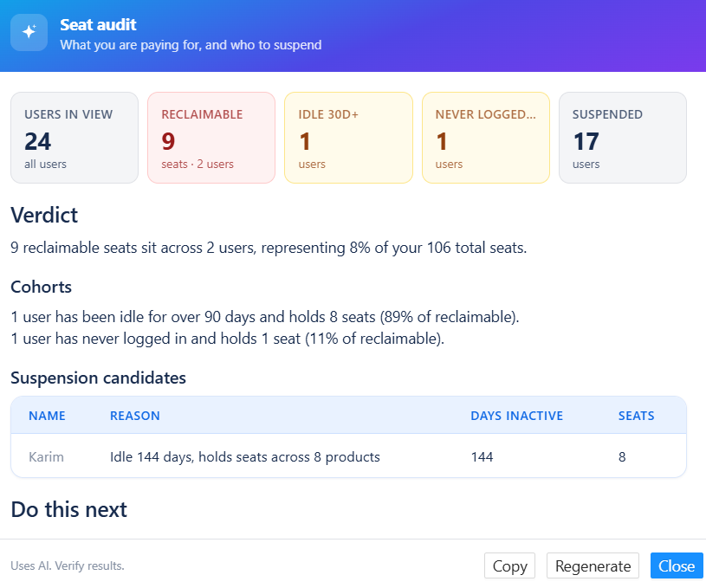The height and width of the screenshot is (588, 706).
Task: Click the REASON column header
Action: point(135,416)
